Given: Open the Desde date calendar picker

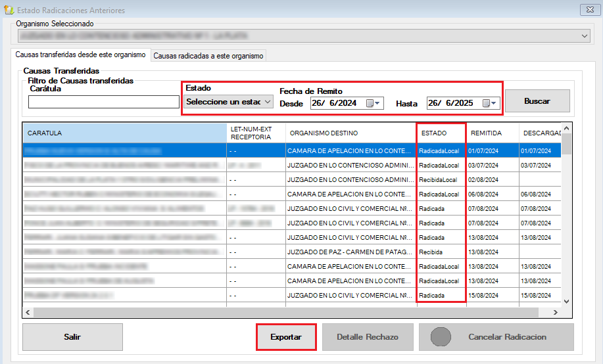Looking at the screenshot, I should (373, 103).
